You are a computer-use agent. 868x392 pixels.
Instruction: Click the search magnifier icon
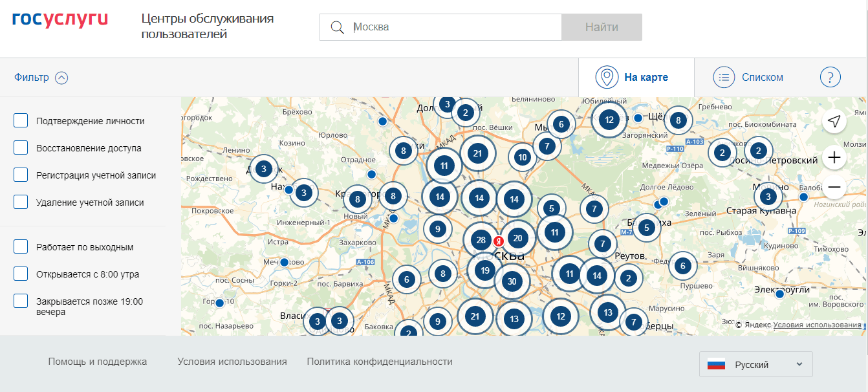tap(337, 27)
